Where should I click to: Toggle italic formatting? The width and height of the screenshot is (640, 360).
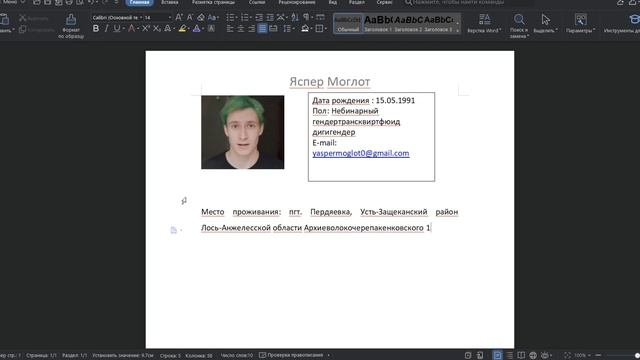(106, 29)
